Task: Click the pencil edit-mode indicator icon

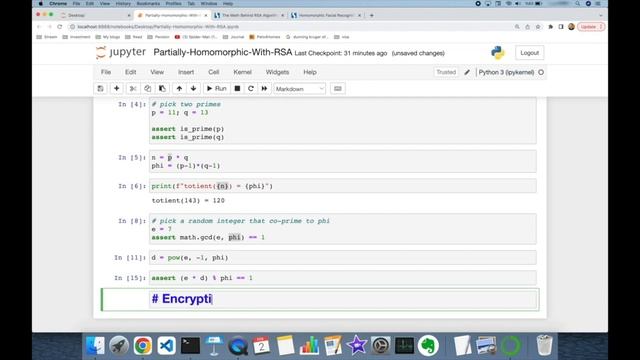Action: click(x=467, y=72)
